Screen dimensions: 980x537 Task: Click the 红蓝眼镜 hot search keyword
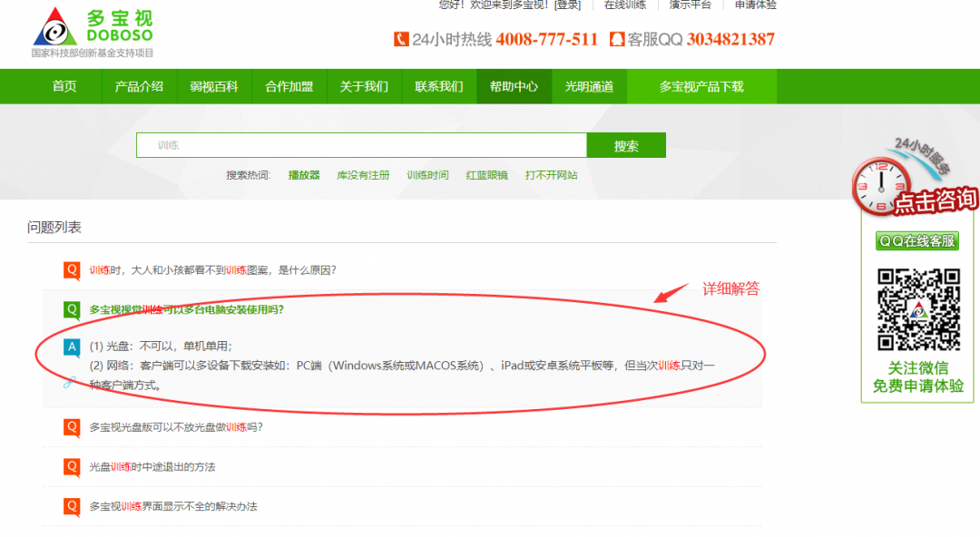click(487, 175)
